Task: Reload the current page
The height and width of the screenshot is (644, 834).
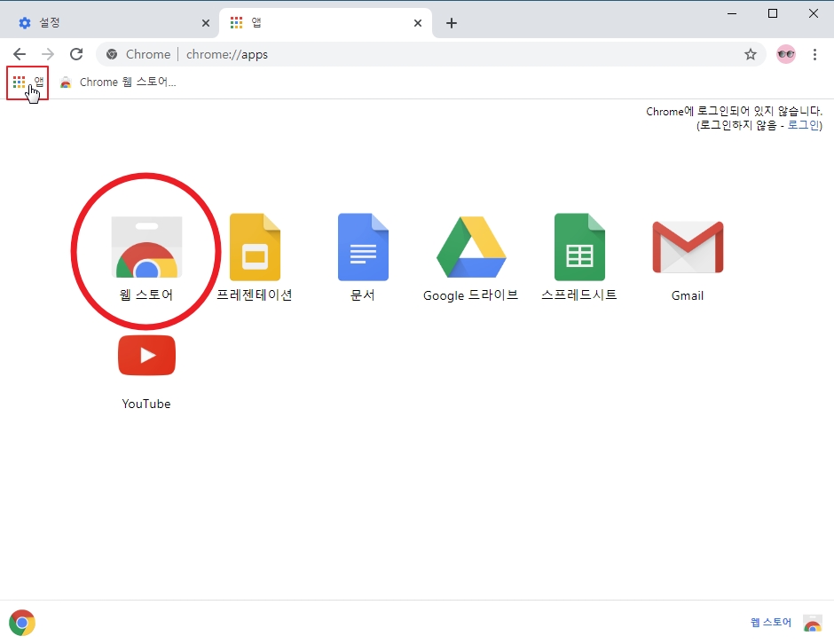Action: [x=76, y=54]
